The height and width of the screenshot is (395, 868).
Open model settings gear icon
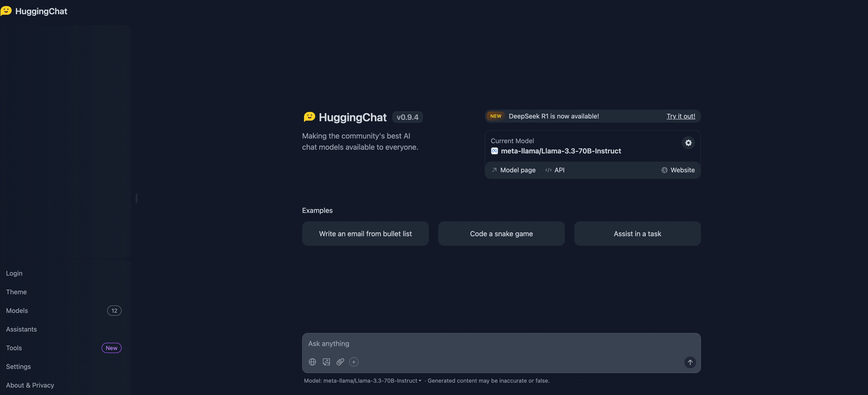[x=688, y=143]
